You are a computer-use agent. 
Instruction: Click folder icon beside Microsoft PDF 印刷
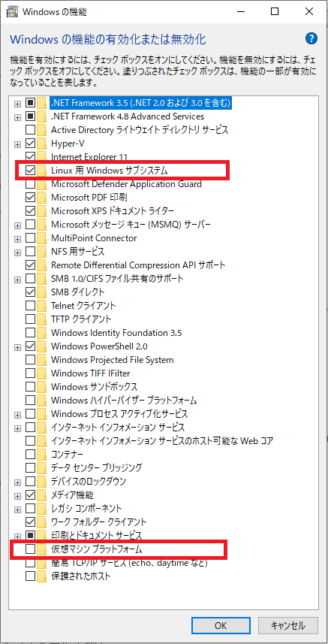(x=41, y=198)
